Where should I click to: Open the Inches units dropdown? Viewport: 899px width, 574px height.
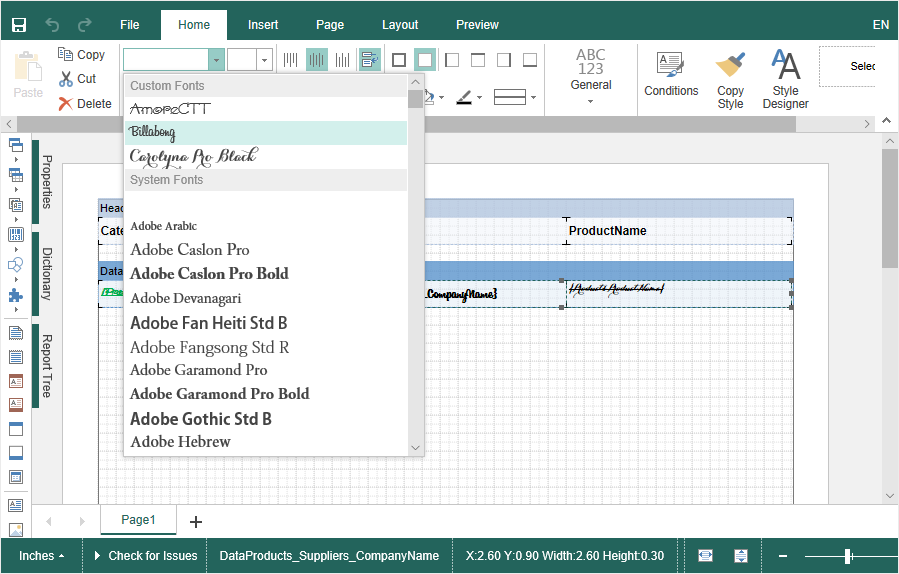coord(42,556)
